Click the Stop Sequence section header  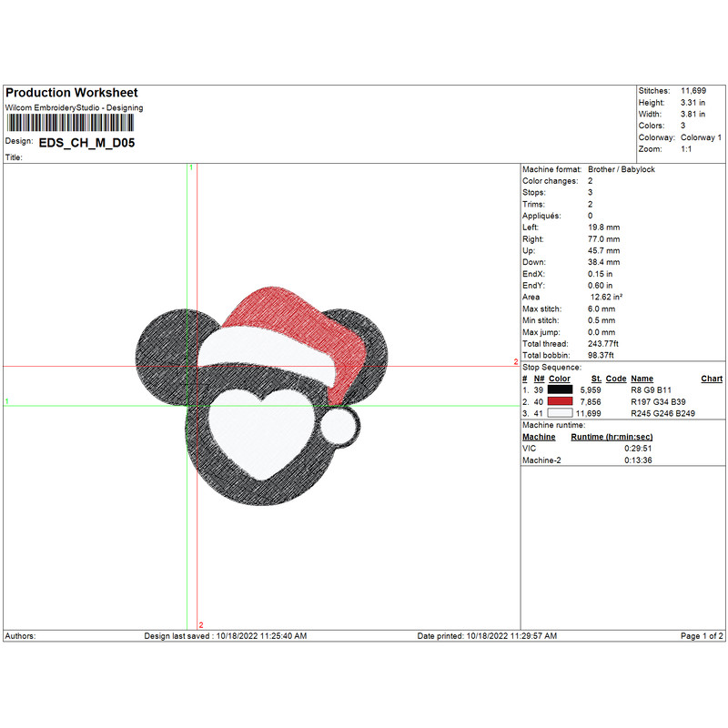pyautogui.click(x=551, y=367)
